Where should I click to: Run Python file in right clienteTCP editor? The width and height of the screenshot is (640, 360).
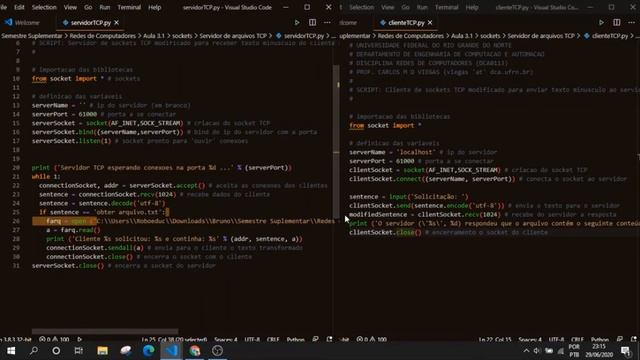pos(601,22)
